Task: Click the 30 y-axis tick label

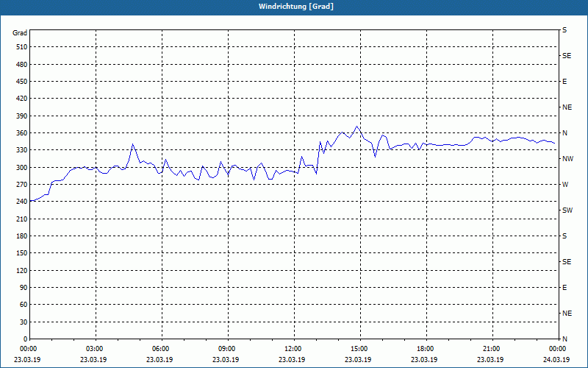Action: [x=24, y=322]
